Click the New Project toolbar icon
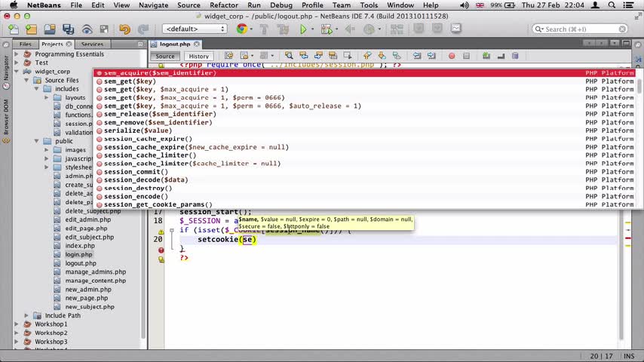 [31, 29]
